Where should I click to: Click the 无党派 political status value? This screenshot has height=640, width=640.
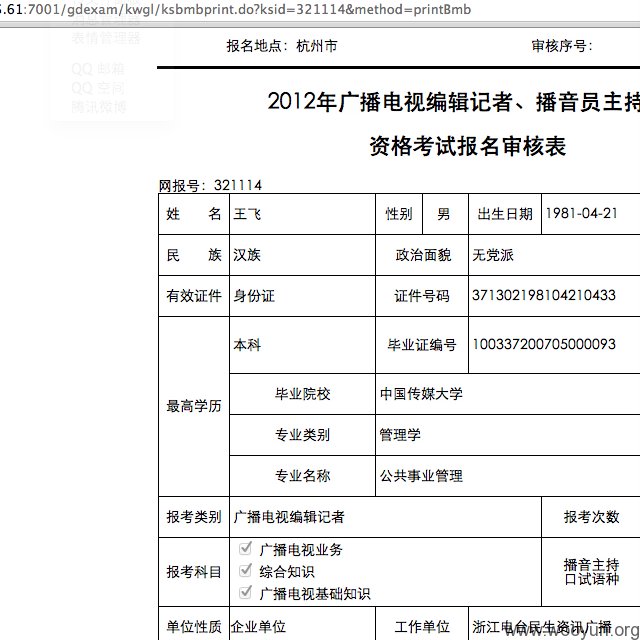point(493,255)
